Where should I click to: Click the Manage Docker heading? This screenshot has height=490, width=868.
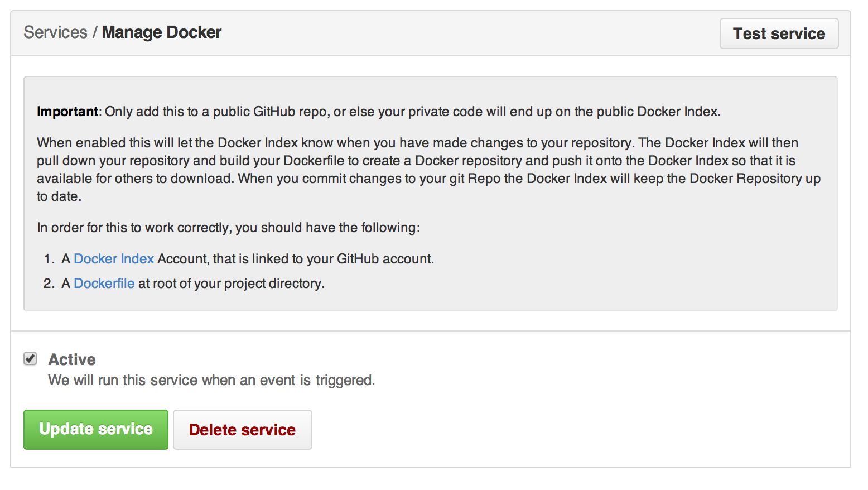pyautogui.click(x=162, y=32)
